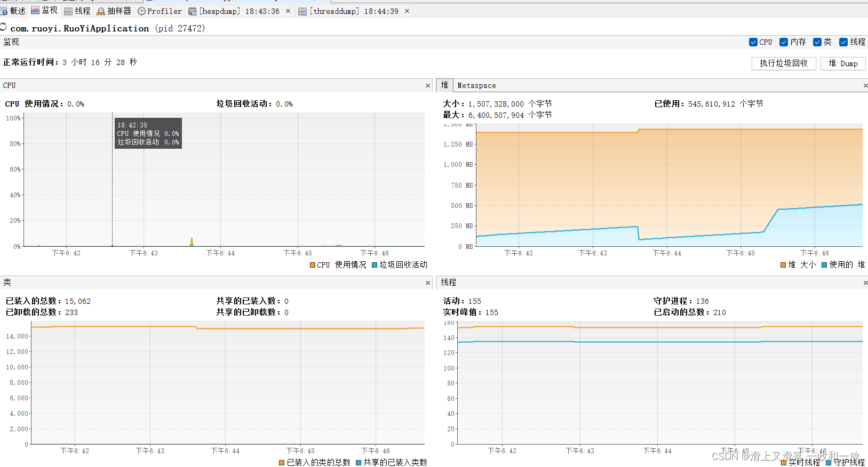
Task: Click the sampler tab icon
Action: click(101, 11)
